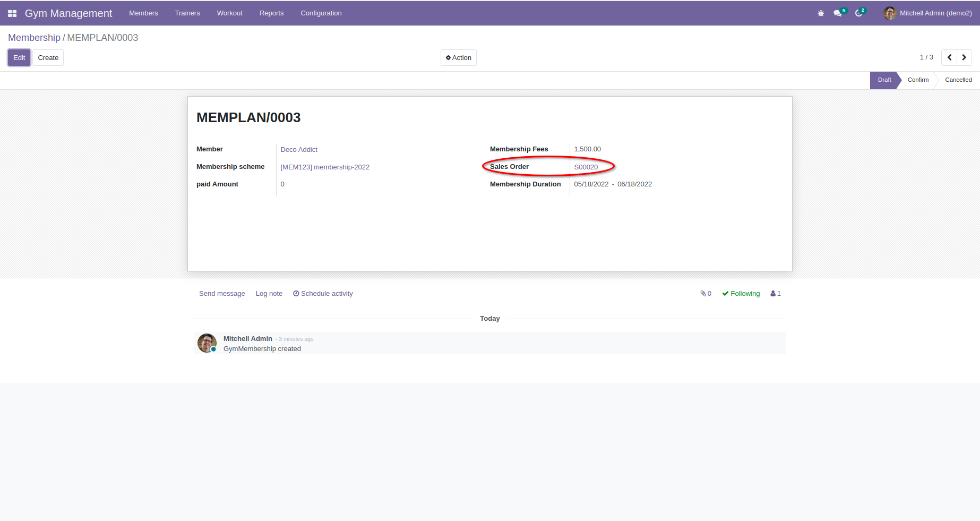Click Log note in chatter
Image resolution: width=980 pixels, height=521 pixels.
[269, 294]
